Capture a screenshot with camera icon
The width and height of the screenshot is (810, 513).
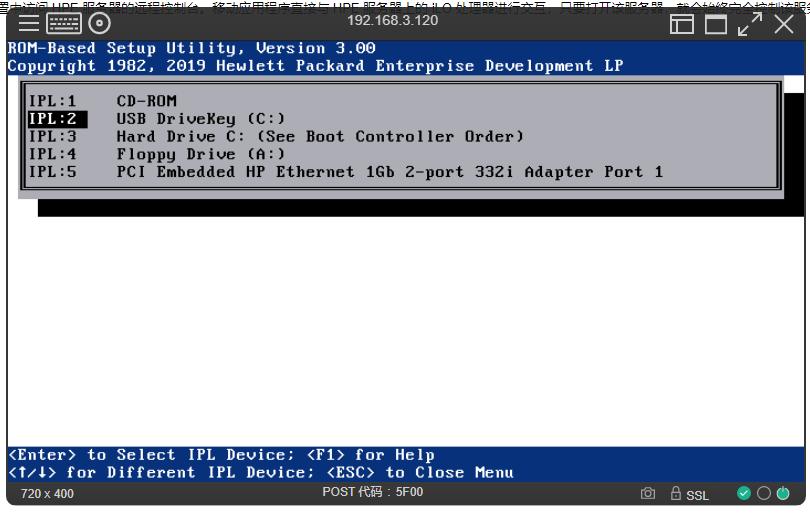[x=648, y=493]
